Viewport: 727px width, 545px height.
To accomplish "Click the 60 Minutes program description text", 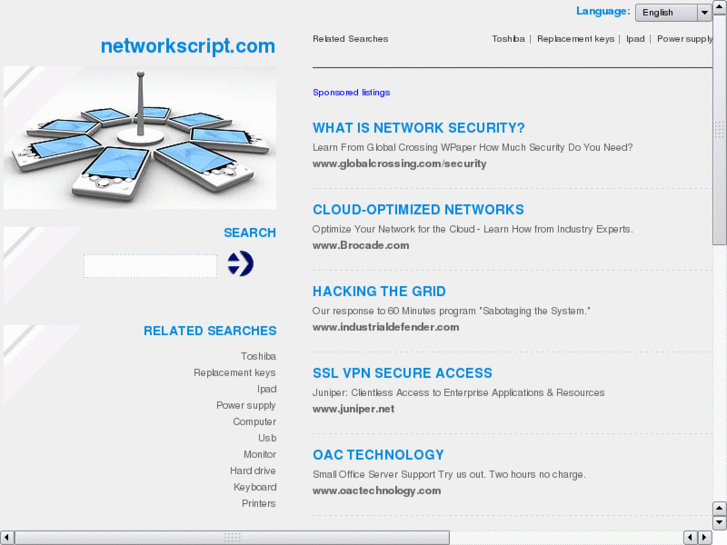I will [x=451, y=311].
